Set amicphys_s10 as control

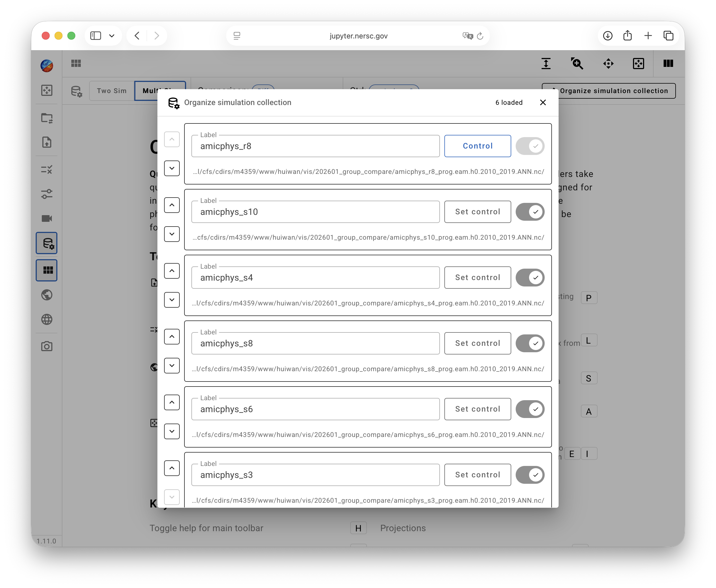pos(477,212)
